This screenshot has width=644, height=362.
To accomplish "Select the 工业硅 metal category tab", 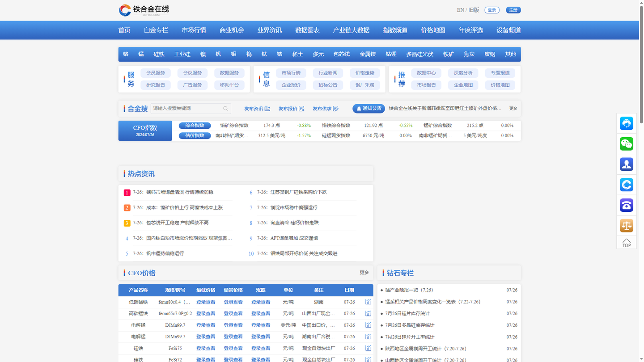I will pyautogui.click(x=182, y=54).
